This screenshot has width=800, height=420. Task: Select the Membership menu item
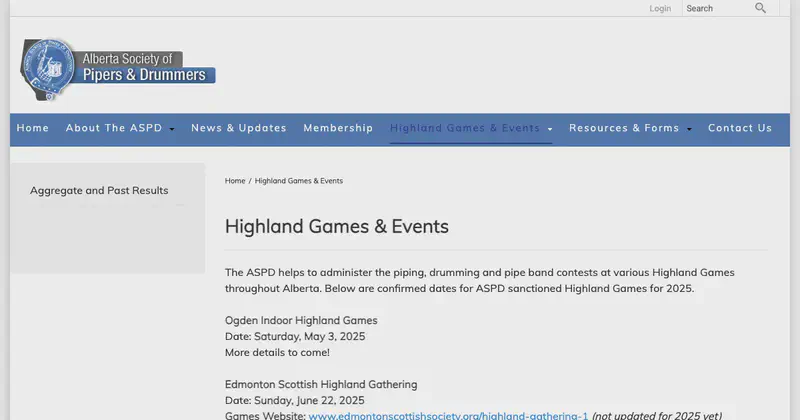coord(338,128)
